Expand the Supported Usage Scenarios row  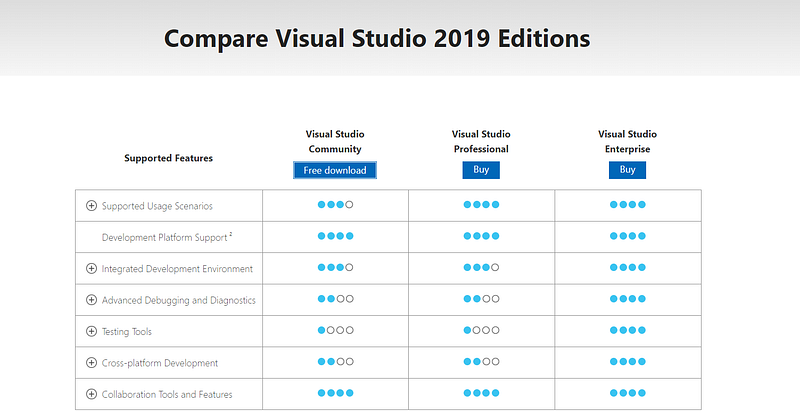point(91,206)
